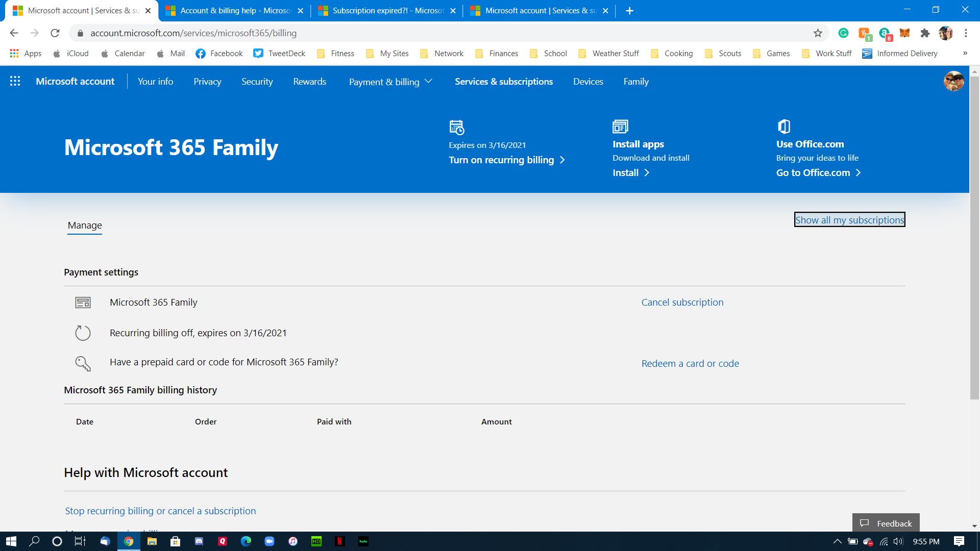
Task: Select the Manage tab
Action: (x=85, y=225)
